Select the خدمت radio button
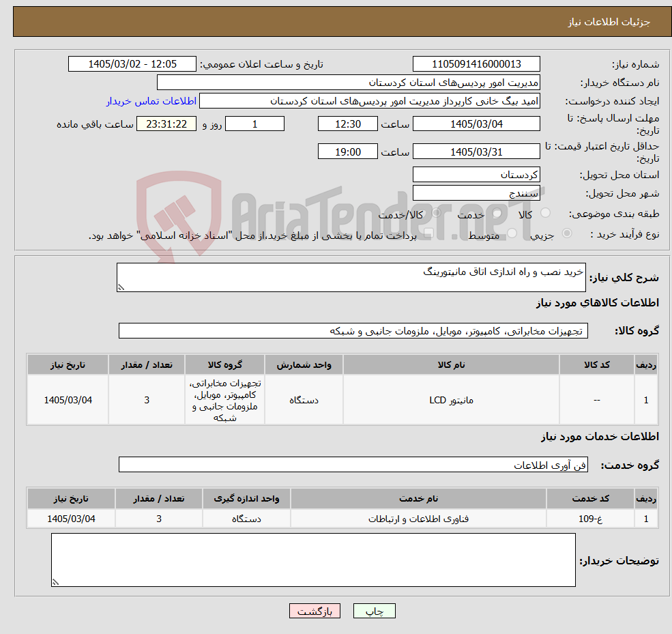 point(497,213)
